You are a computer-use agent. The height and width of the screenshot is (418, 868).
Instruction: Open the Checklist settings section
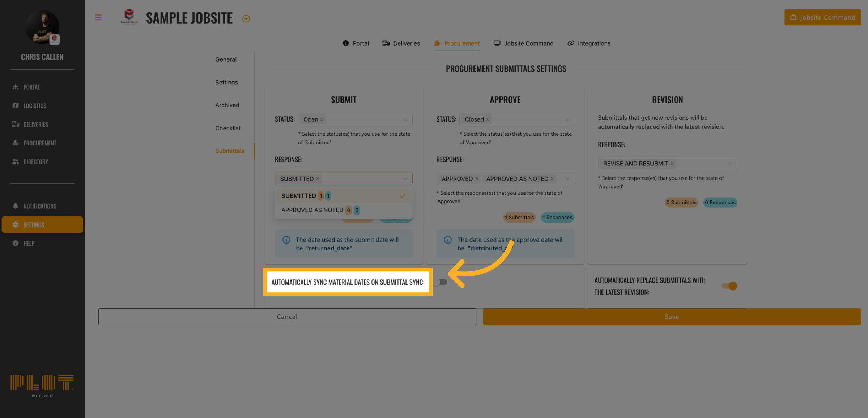click(x=227, y=128)
